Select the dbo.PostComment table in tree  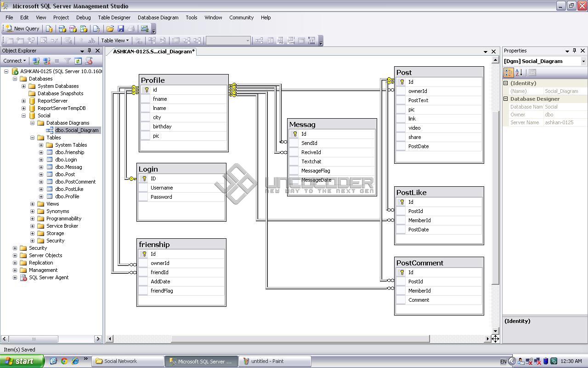click(x=75, y=182)
